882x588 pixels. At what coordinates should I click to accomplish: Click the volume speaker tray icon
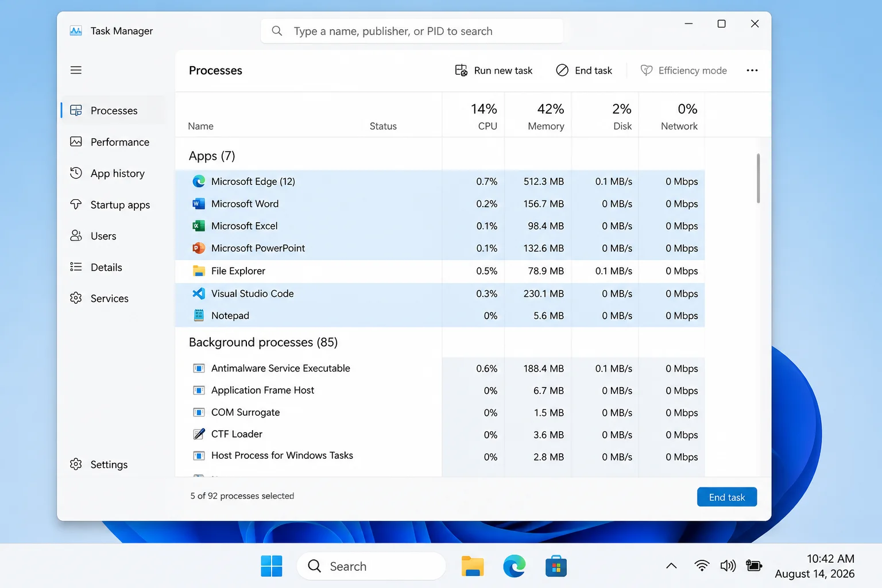coord(728,566)
